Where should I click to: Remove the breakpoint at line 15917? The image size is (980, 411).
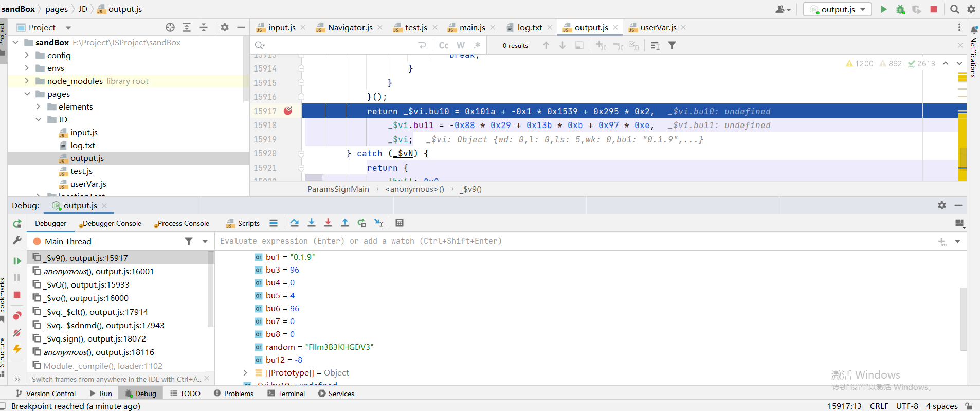[288, 111]
